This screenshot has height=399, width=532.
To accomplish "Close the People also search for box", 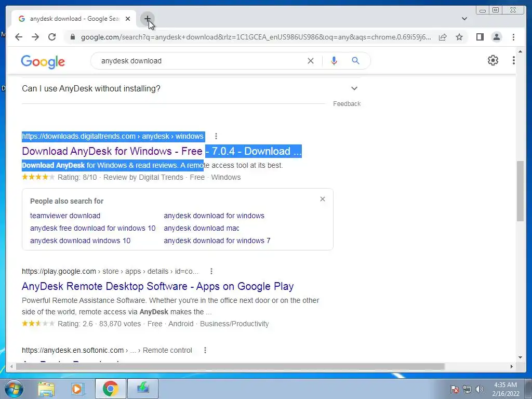I will click(x=322, y=199).
